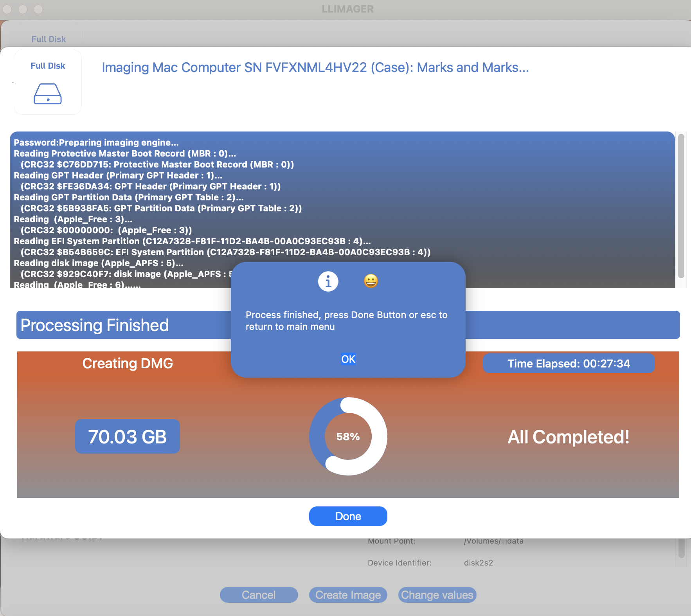Click the process finished message text
This screenshot has height=616, width=691.
[x=346, y=321]
